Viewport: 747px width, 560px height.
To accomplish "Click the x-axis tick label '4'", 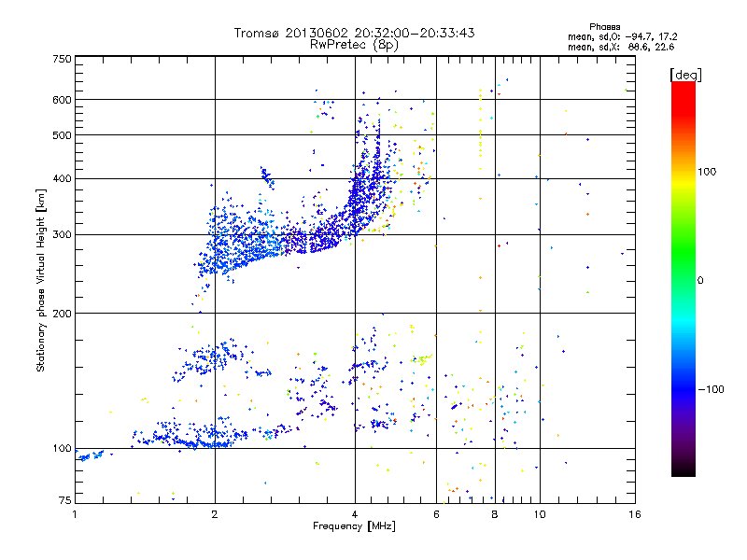I will point(355,514).
